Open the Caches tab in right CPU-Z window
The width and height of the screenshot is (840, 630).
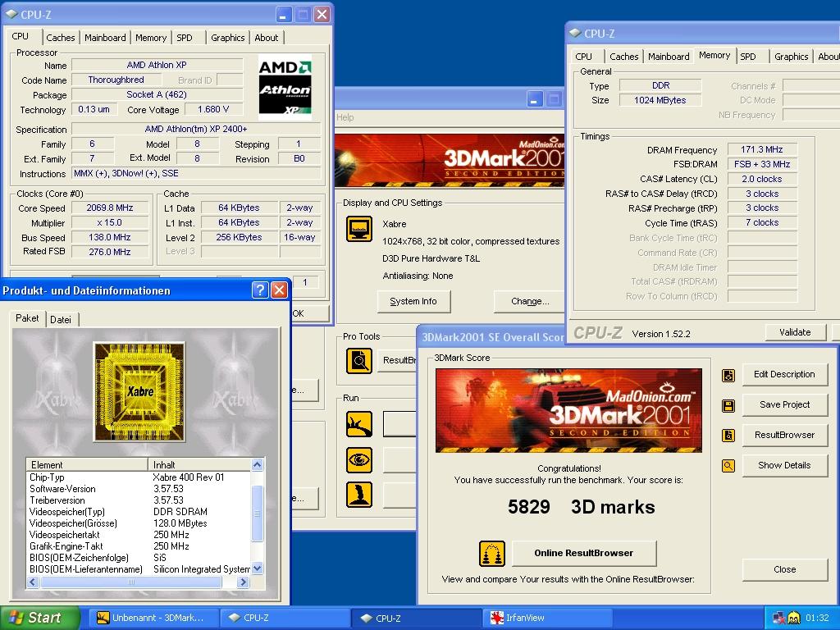(624, 57)
